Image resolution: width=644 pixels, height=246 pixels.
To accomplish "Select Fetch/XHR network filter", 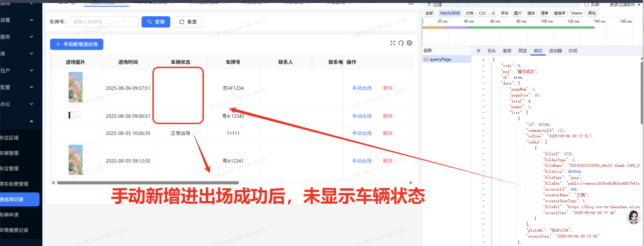I will point(450,13).
